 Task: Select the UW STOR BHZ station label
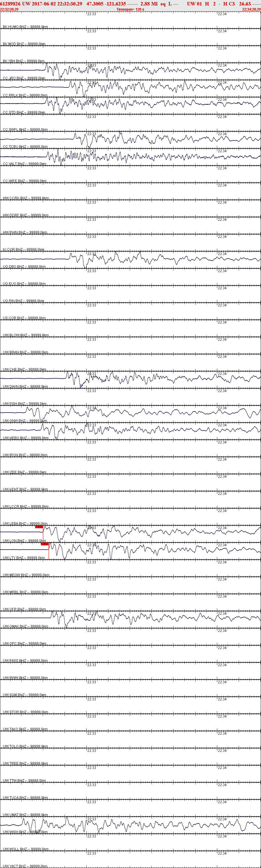26,712
